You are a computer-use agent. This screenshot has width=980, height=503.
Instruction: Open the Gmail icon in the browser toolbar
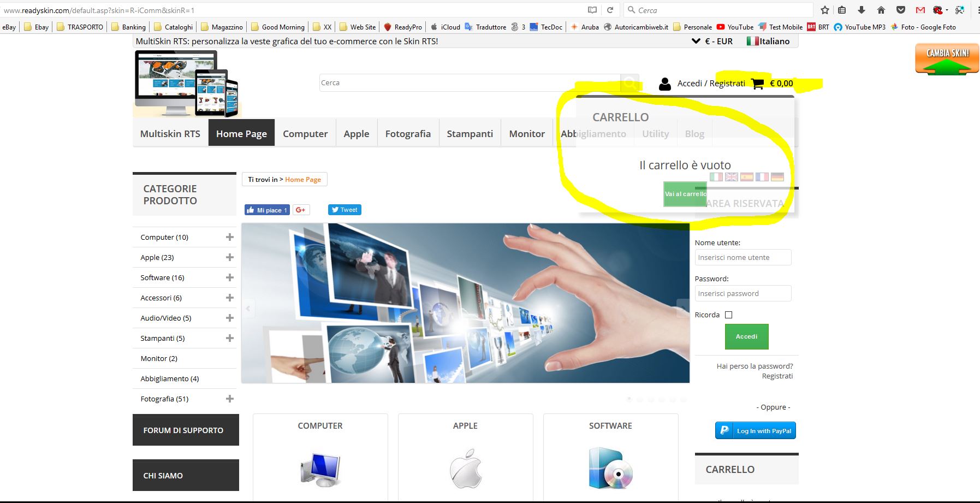coord(920,10)
